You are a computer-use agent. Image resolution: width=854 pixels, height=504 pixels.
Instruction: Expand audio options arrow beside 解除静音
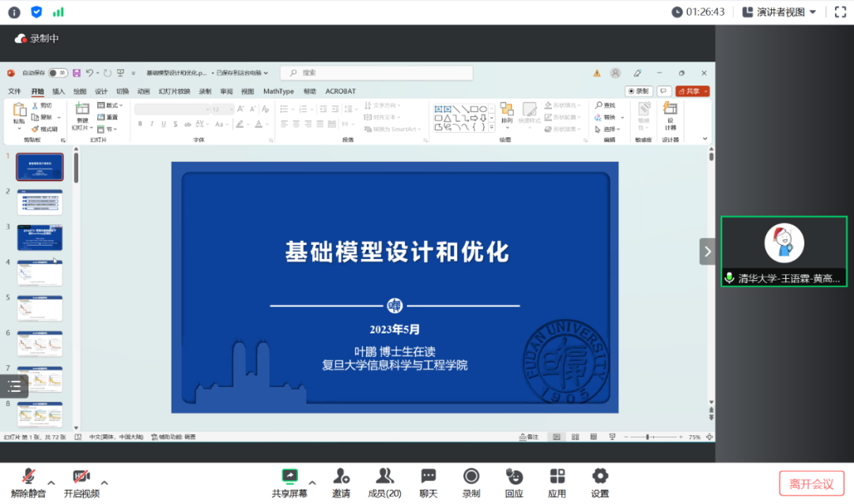[x=51, y=482]
